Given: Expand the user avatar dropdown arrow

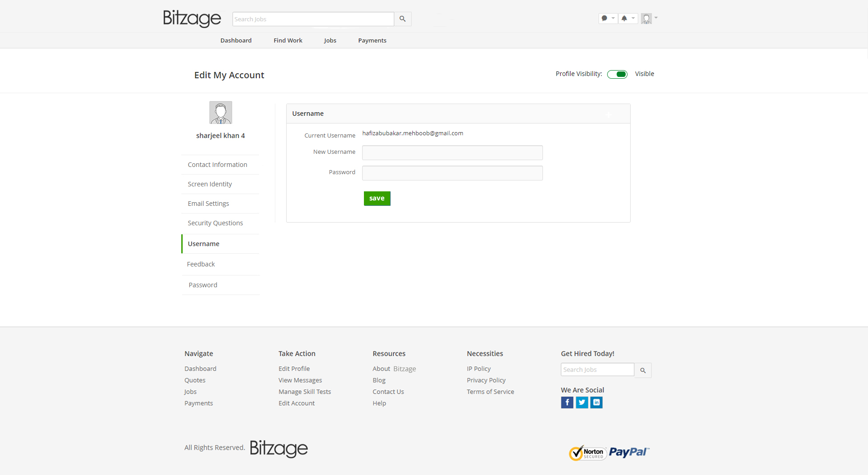Looking at the screenshot, I should point(656,18).
